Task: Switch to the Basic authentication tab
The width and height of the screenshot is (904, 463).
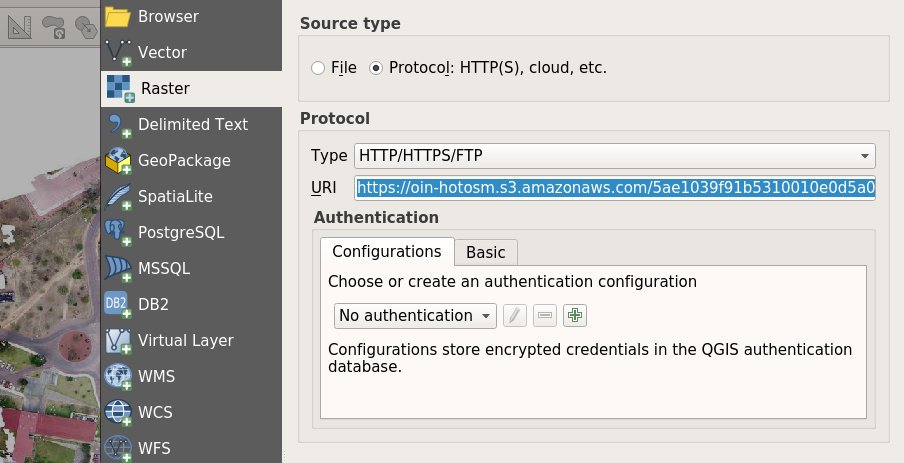Action: [485, 253]
